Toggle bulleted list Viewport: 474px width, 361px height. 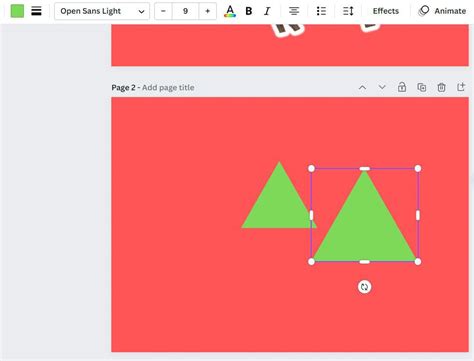pos(321,11)
